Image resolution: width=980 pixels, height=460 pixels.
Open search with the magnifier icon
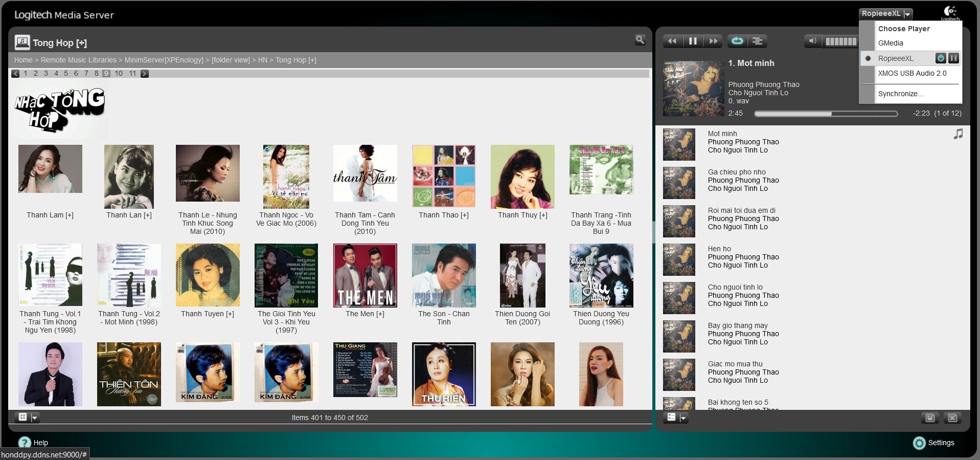[x=640, y=40]
